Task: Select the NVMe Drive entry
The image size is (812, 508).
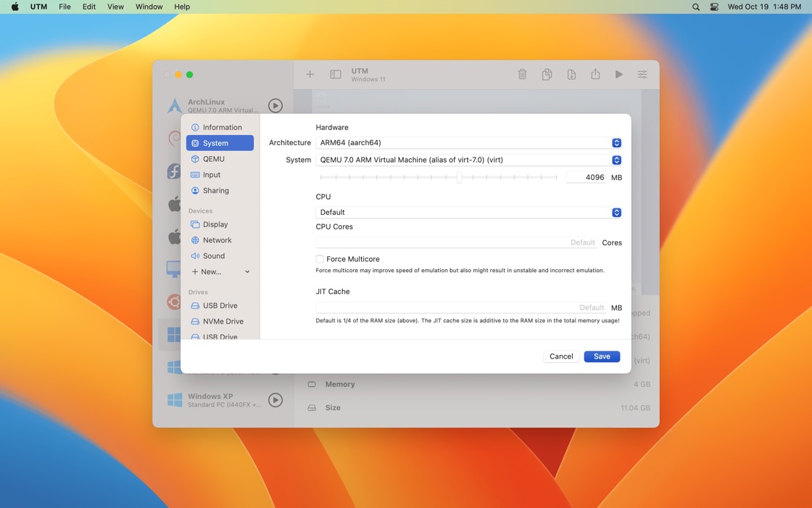Action: (x=220, y=321)
